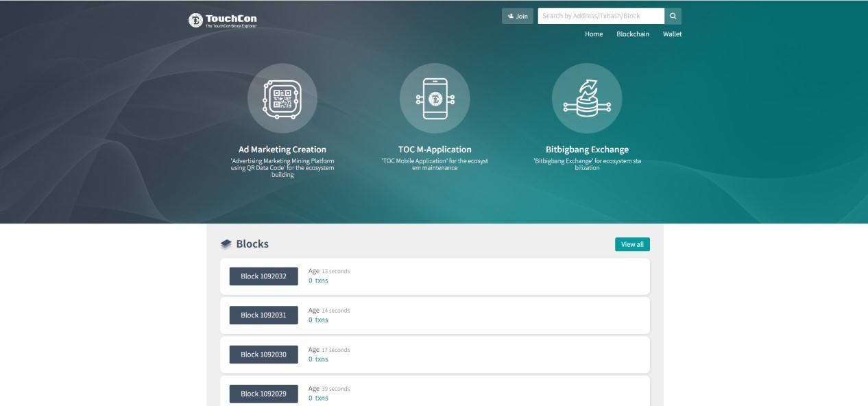The height and width of the screenshot is (406, 868).
Task: Open the TOC M-Application phone icon
Action: click(x=435, y=99)
